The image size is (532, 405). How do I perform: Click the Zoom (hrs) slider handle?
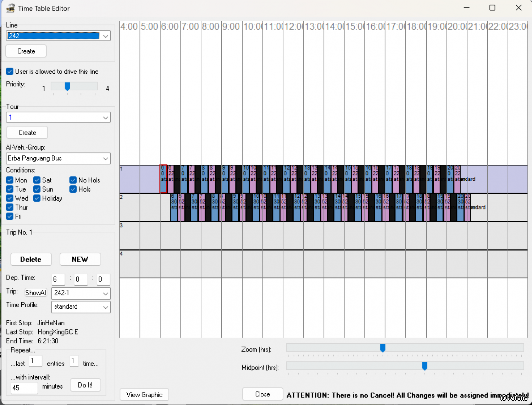pos(383,348)
